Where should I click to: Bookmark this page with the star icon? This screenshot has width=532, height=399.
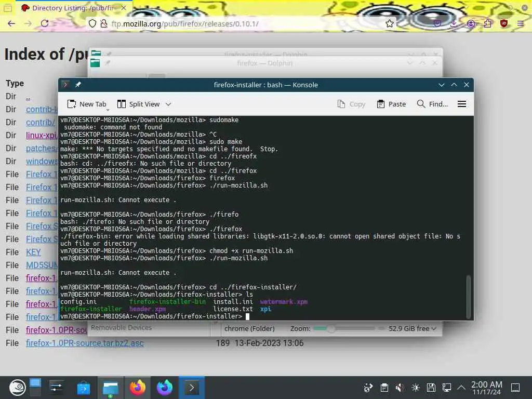390,23
